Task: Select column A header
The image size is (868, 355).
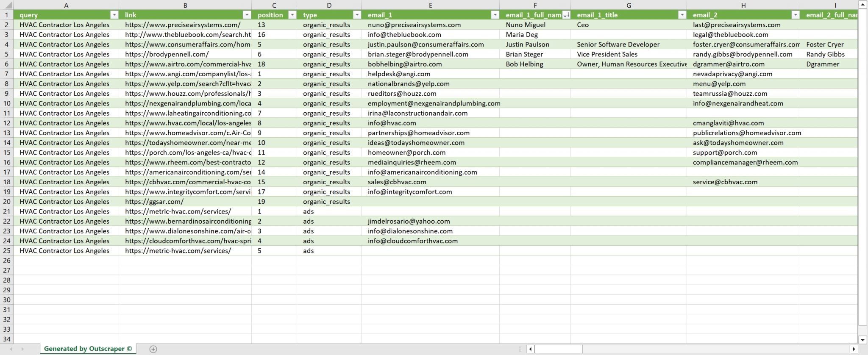Action: (66, 5)
